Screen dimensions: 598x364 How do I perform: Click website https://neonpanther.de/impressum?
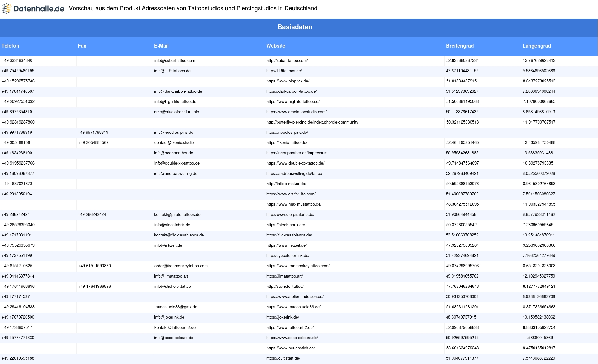click(x=297, y=153)
